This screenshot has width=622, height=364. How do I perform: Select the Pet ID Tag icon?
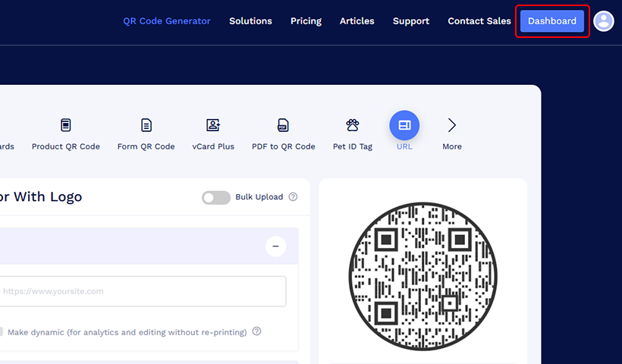(352, 125)
